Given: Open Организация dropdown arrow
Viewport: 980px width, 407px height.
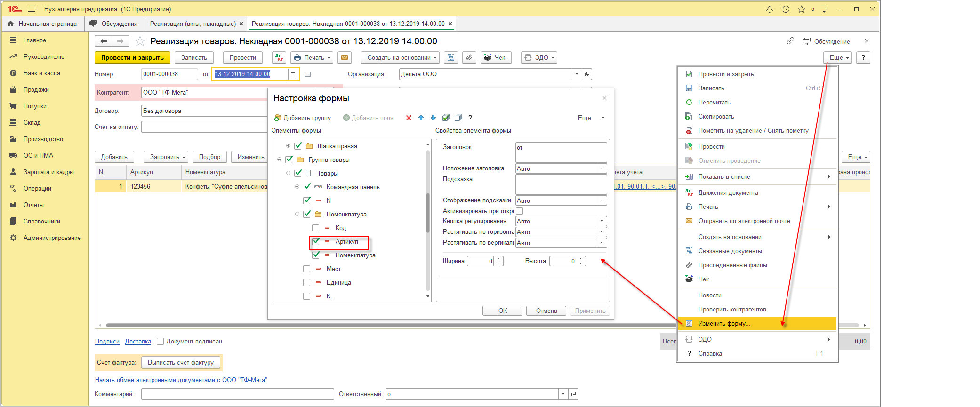Looking at the screenshot, I should (577, 74).
